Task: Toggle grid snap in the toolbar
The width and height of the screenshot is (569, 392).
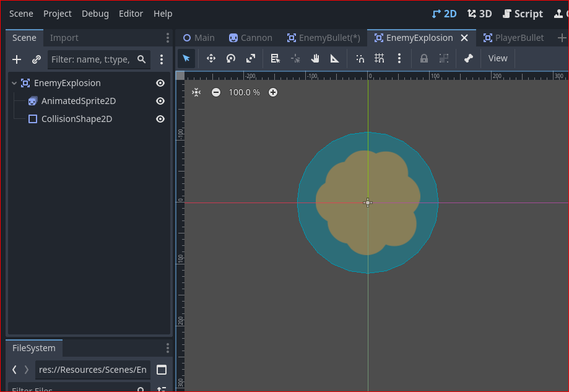Action: (379, 58)
